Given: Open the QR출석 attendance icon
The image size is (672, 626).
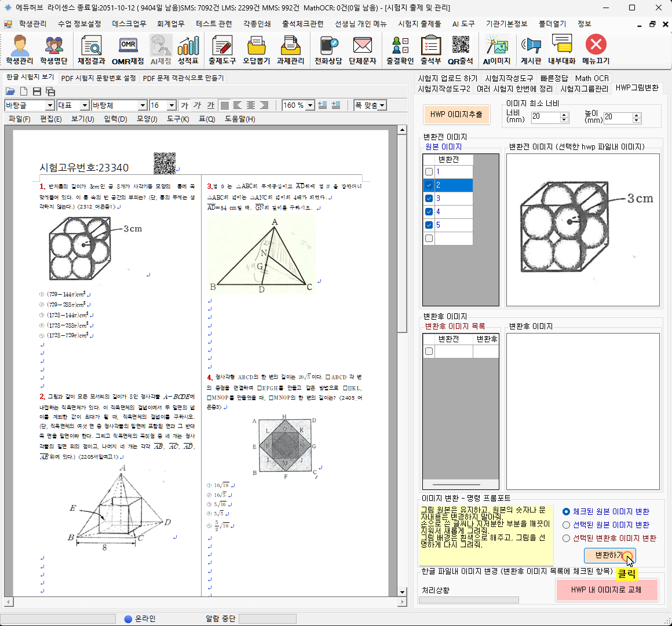Looking at the screenshot, I should (x=461, y=50).
